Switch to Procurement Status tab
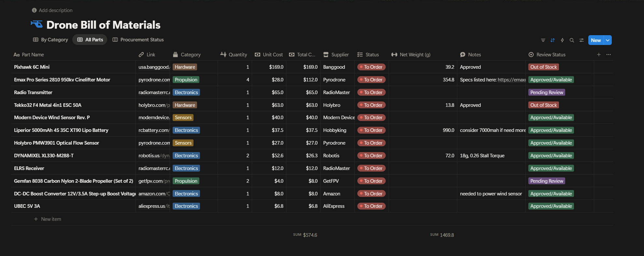644x256 pixels. point(138,40)
